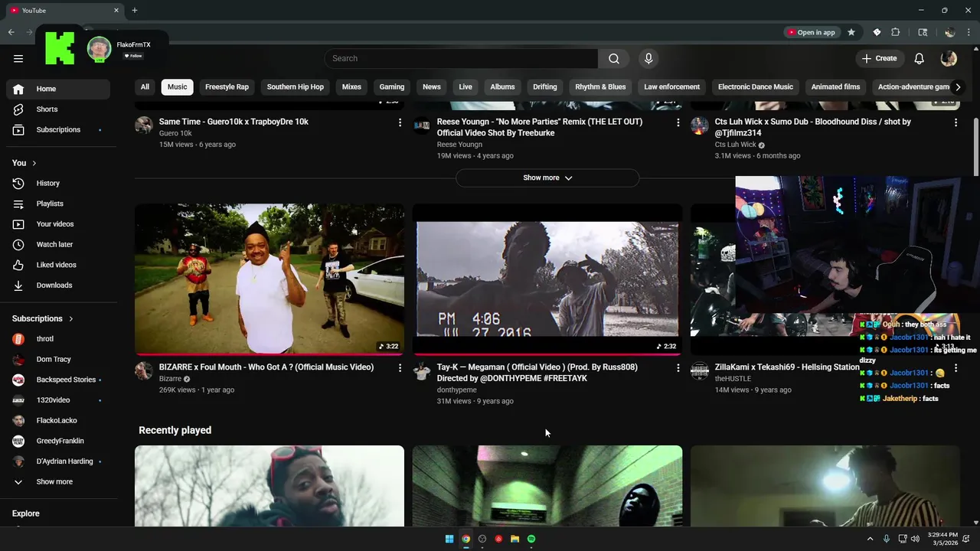Select the Freestyle Rap chip
The height and width of the screenshot is (551, 980).
click(x=227, y=87)
